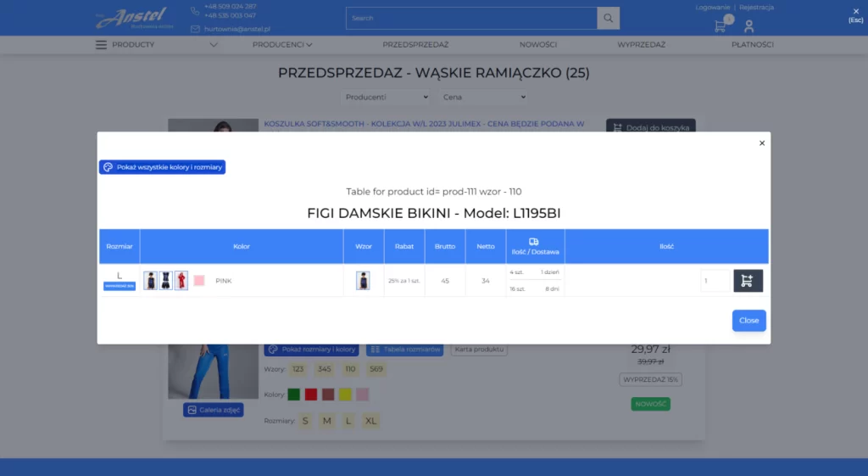Open the WYPRZEDAŻ menu item
Viewport: 868px width, 476px height.
pyautogui.click(x=641, y=44)
